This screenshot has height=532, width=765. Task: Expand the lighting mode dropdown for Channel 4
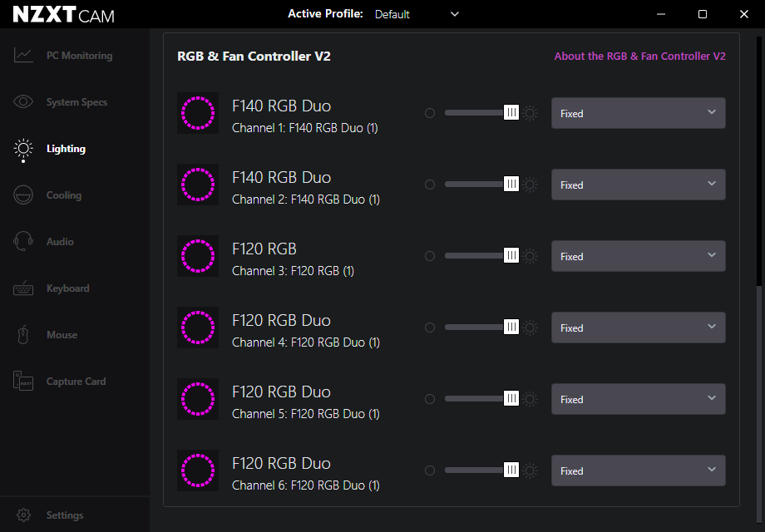point(638,328)
